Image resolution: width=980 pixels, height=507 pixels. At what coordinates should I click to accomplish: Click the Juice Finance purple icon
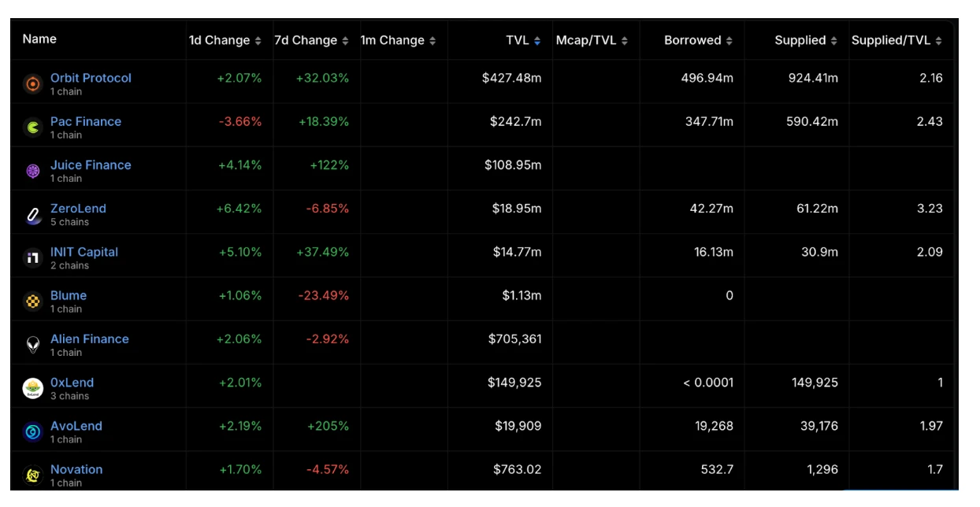(x=32, y=171)
